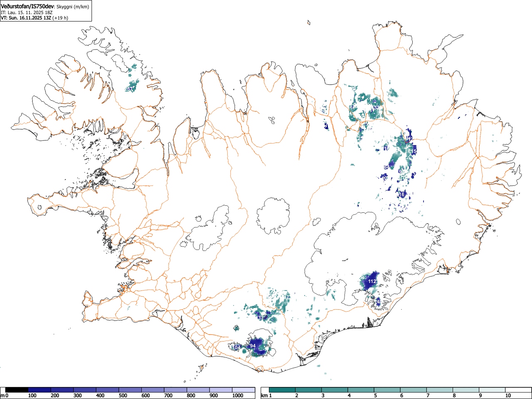Image resolution: width=532 pixels, height=399 pixels.
Task: Click the 1–2 km dark teal swatch
Action: tap(282, 390)
